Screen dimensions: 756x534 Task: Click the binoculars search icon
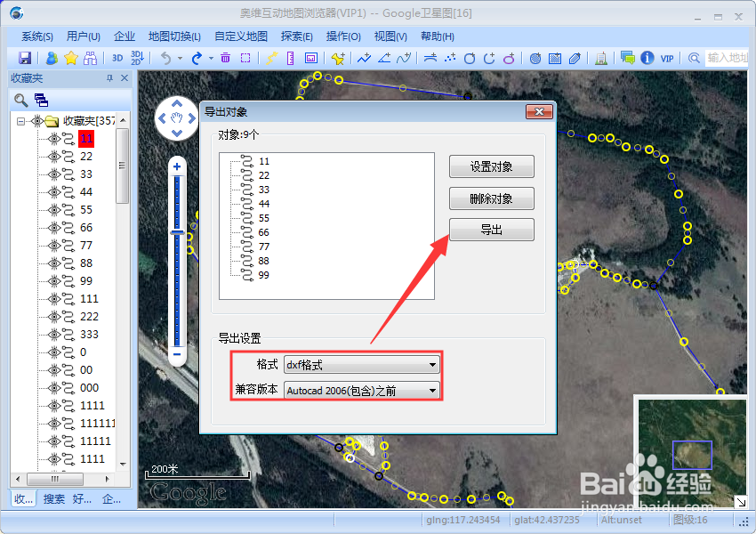click(90, 59)
